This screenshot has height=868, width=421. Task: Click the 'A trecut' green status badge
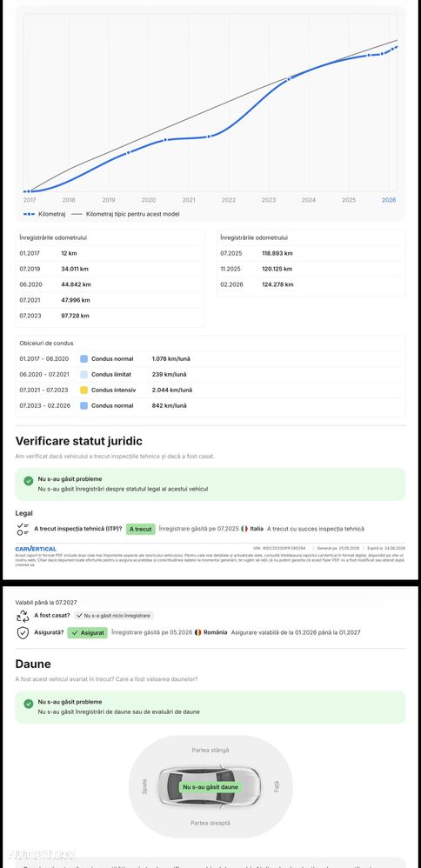[x=140, y=529]
